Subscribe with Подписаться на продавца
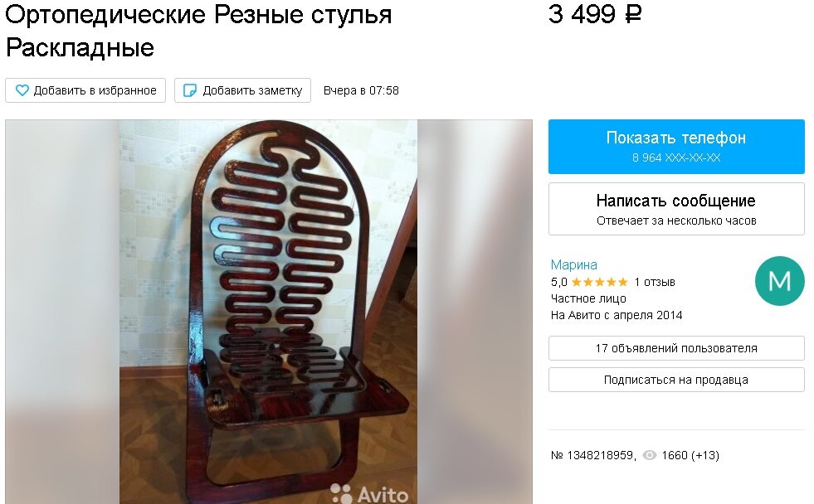Image resolution: width=814 pixels, height=504 pixels. tap(676, 380)
